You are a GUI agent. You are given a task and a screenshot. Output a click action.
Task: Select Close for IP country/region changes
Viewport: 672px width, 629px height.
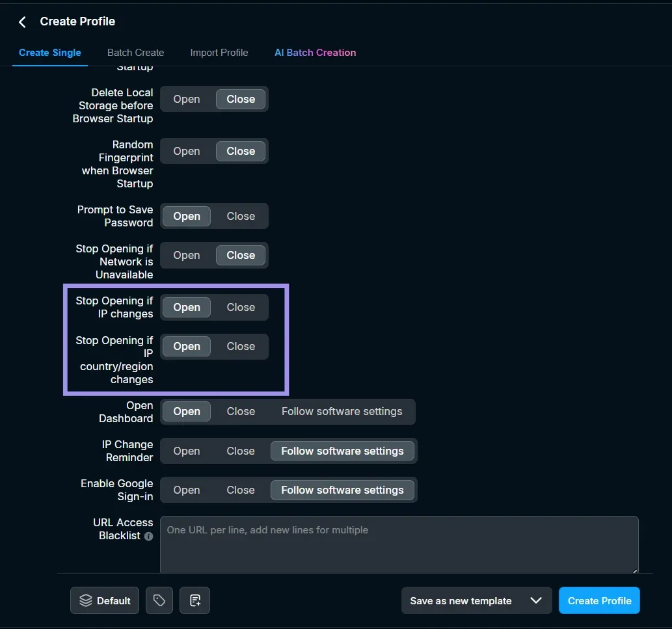click(241, 346)
